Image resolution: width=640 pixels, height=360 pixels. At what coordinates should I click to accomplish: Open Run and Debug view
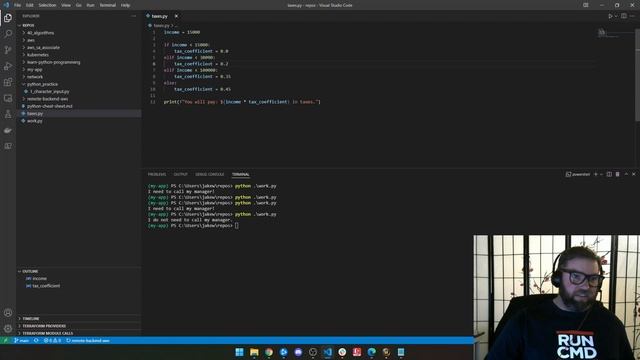point(8,66)
